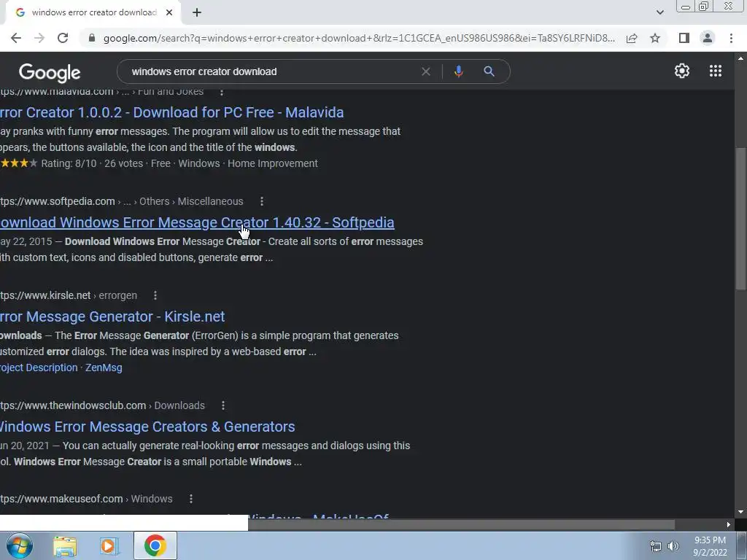Reload the current page
This screenshot has height=560, width=747.
63,38
